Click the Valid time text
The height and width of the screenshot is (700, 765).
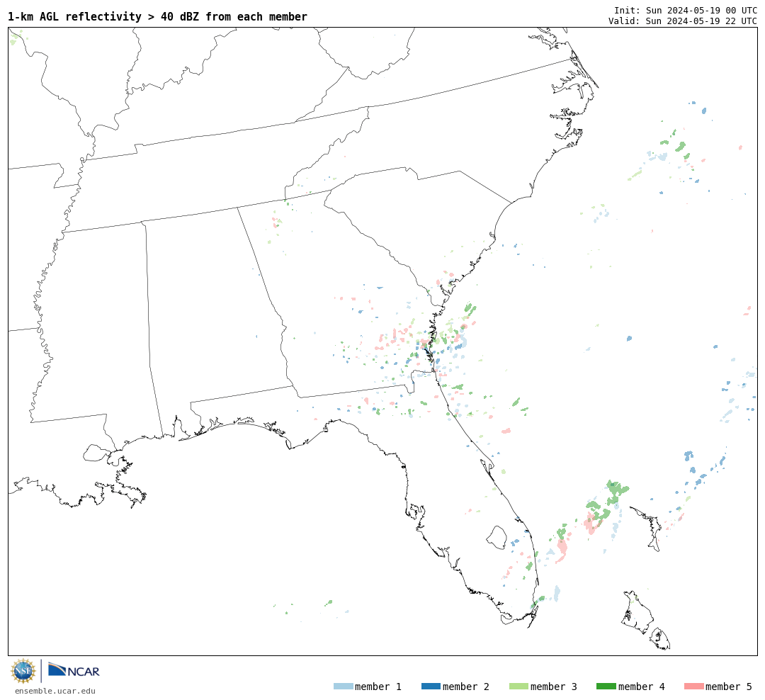coord(683,21)
